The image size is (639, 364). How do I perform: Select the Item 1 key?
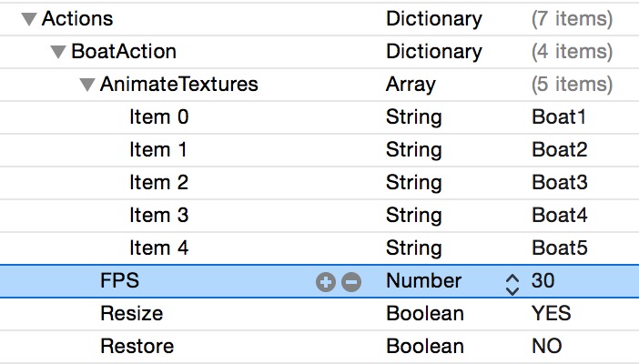click(x=158, y=150)
